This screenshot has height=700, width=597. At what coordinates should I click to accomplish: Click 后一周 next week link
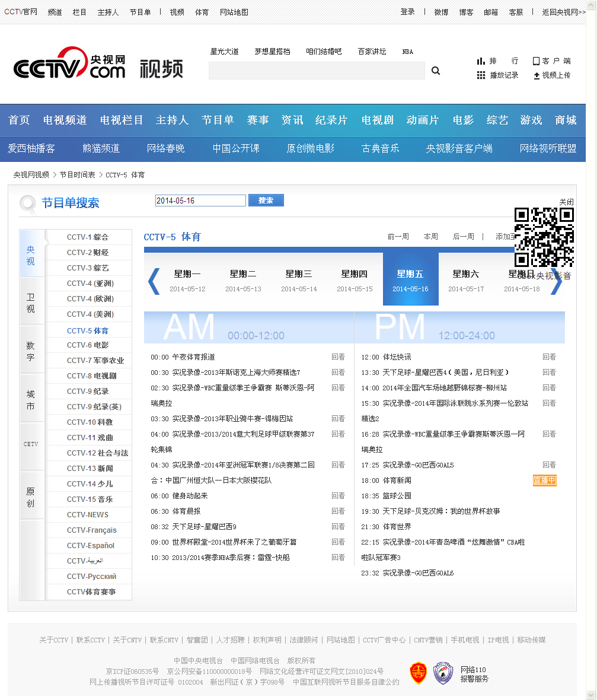pyautogui.click(x=463, y=237)
